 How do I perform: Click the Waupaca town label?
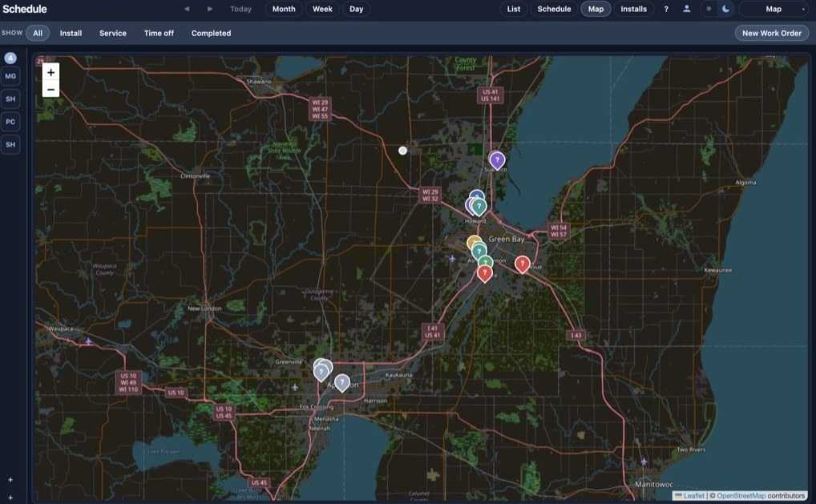60,329
